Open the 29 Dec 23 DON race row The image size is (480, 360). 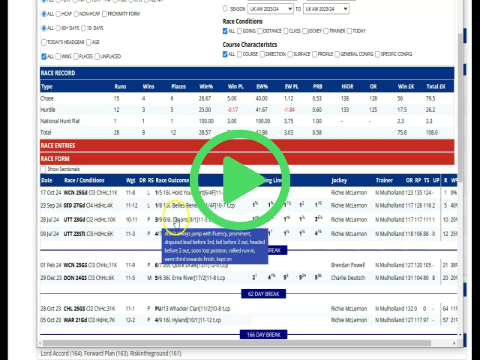(x=248, y=278)
